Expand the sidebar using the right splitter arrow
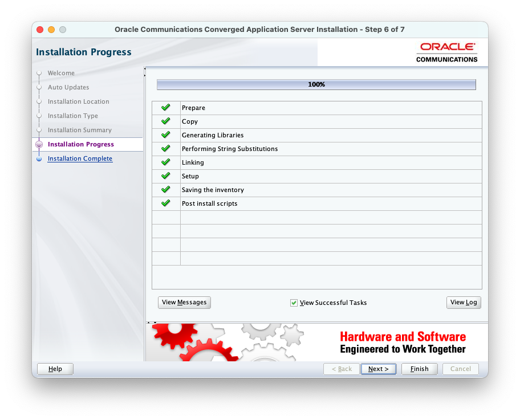Screen dimensions: 520x420 pos(145,75)
